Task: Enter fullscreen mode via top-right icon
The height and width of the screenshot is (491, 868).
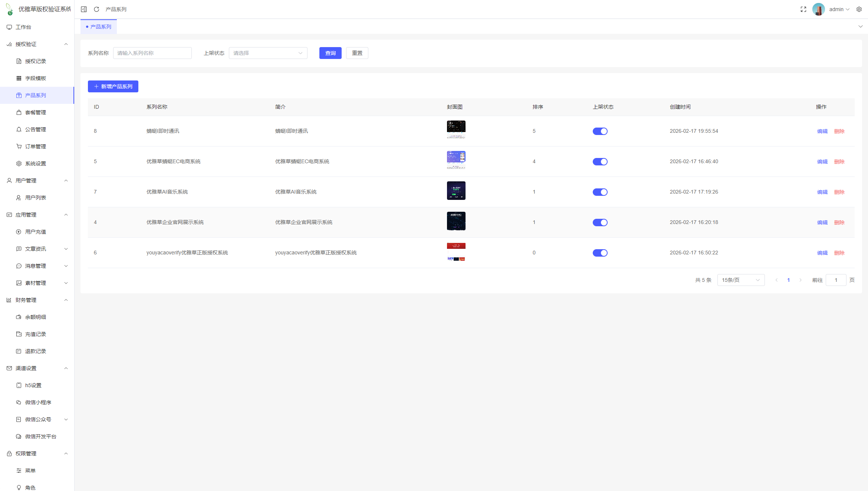Action: point(803,9)
